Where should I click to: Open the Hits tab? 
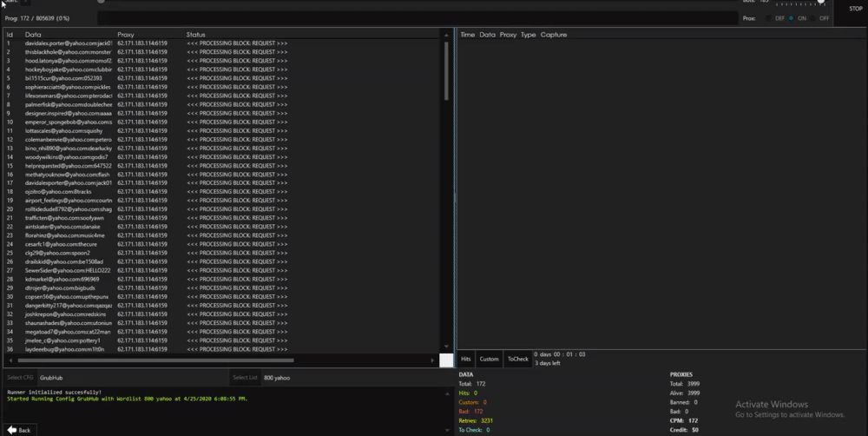tap(466, 359)
